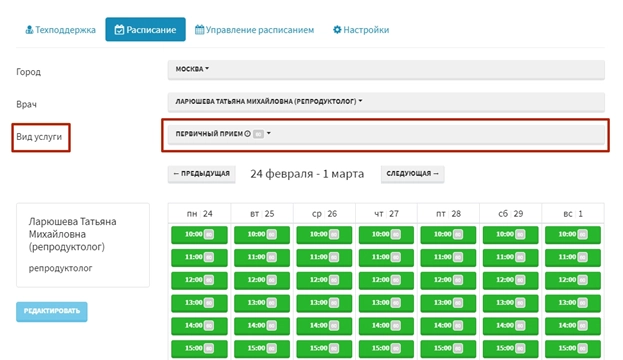
Task: Click the вс 1 column header
Action: point(573,214)
